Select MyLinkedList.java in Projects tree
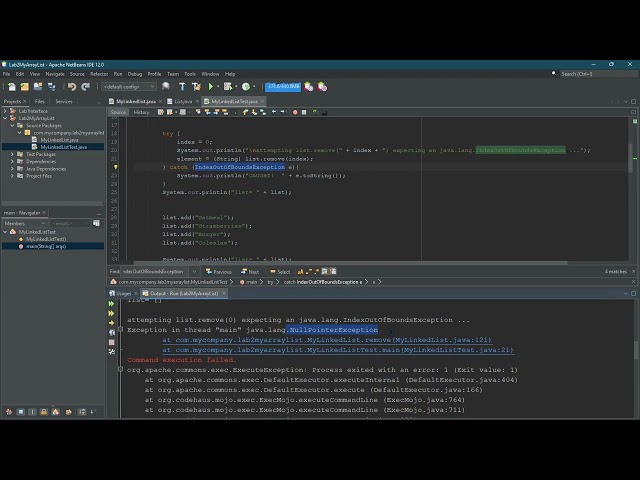Image resolution: width=640 pixels, height=480 pixels. click(x=59, y=140)
